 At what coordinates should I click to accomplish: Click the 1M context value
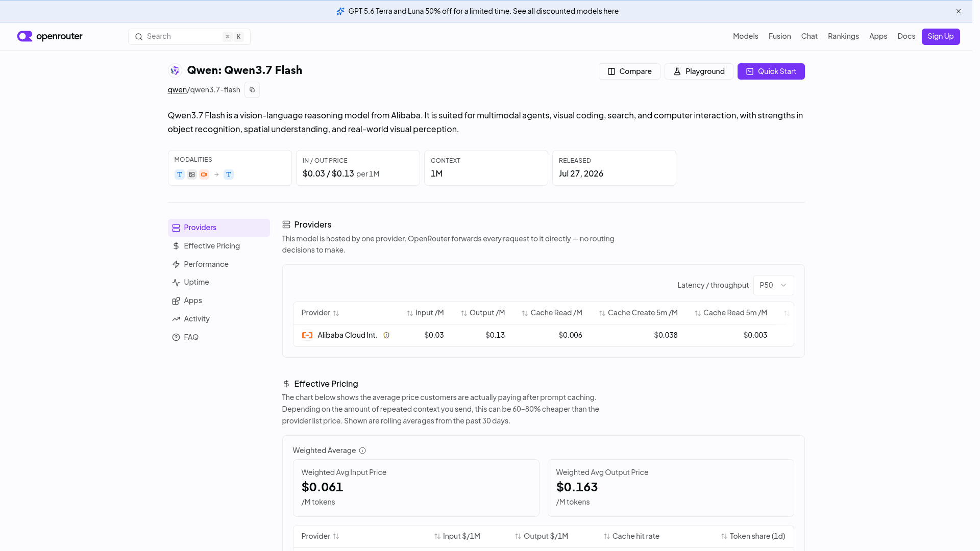(x=436, y=173)
